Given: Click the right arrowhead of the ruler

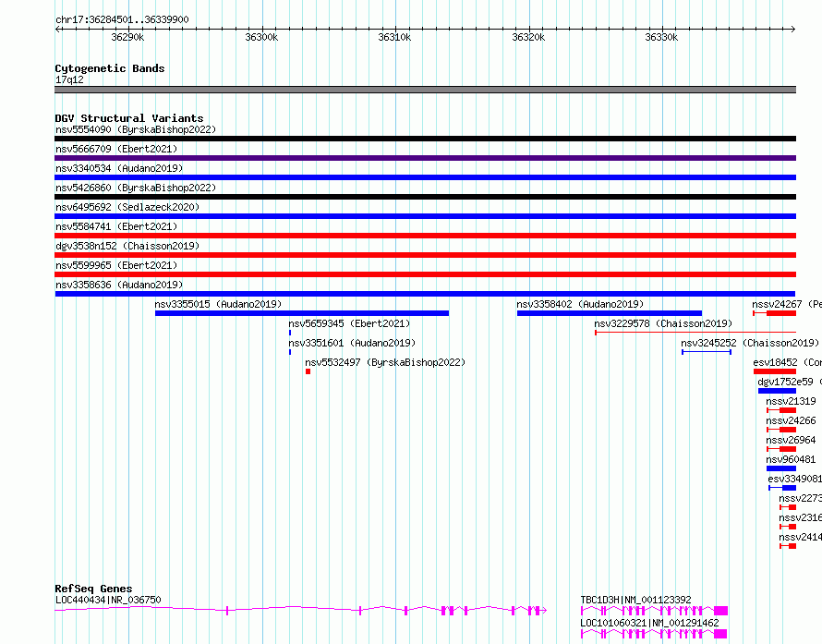Looking at the screenshot, I should coord(793,30).
